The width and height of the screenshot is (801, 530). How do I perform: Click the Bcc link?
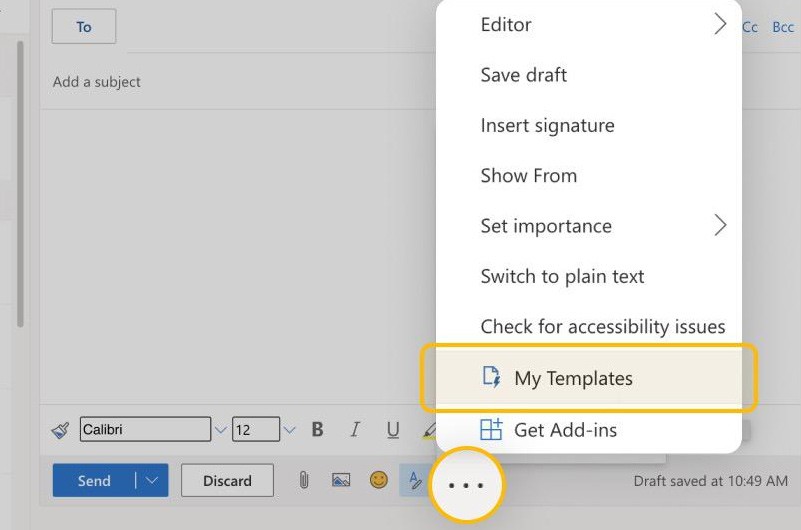tap(783, 27)
